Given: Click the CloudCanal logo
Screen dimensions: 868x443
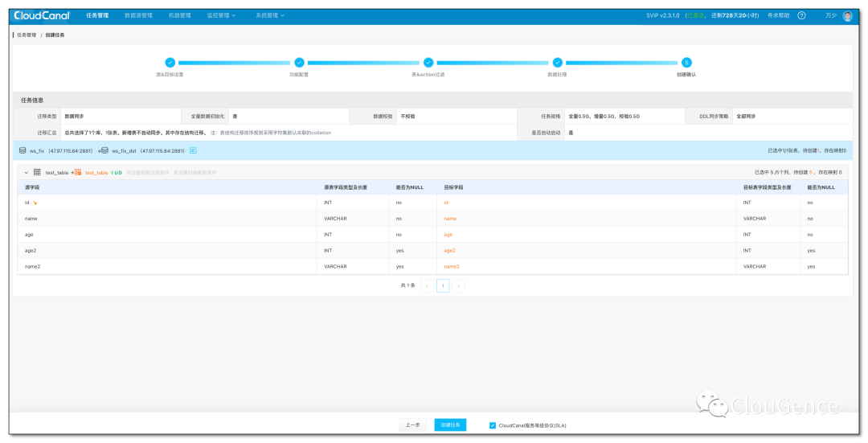Looking at the screenshot, I should [42, 15].
